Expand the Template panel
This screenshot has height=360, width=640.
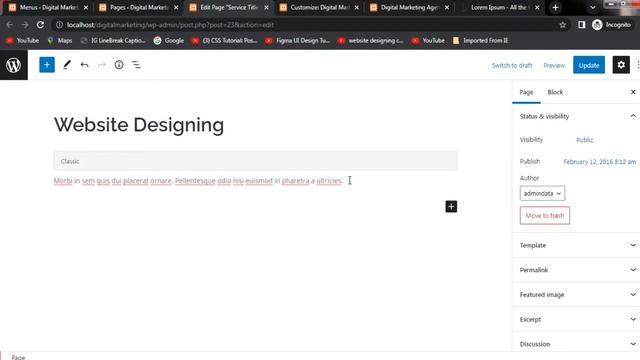[x=576, y=245]
